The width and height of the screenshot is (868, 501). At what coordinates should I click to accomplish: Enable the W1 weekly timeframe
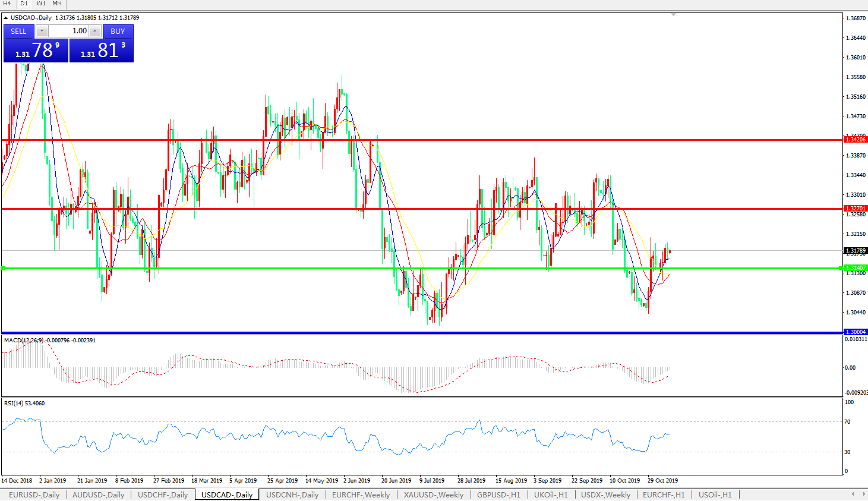coord(41,4)
